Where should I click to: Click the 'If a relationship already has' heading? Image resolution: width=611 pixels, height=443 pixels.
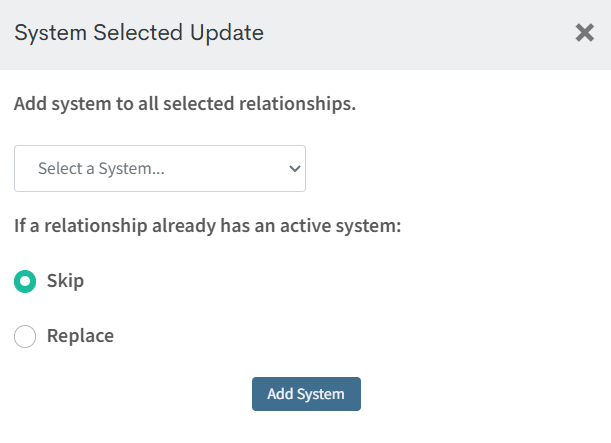207,225
